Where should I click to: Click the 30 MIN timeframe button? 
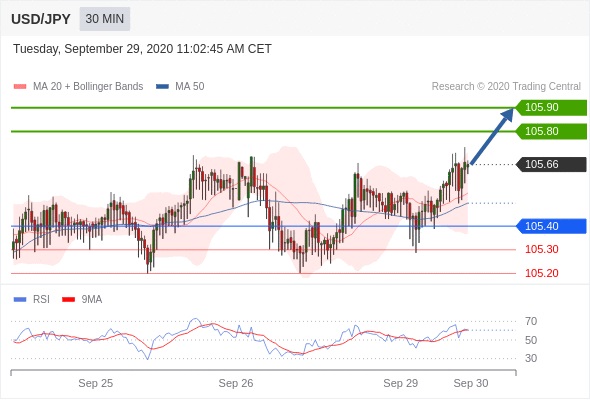point(105,19)
